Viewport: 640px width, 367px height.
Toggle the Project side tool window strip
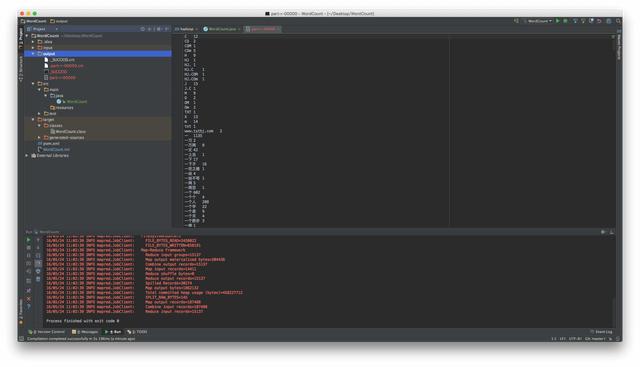(21, 38)
